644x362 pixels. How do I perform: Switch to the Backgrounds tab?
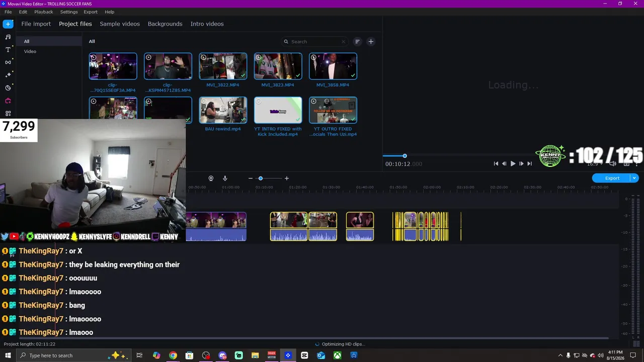pos(165,24)
